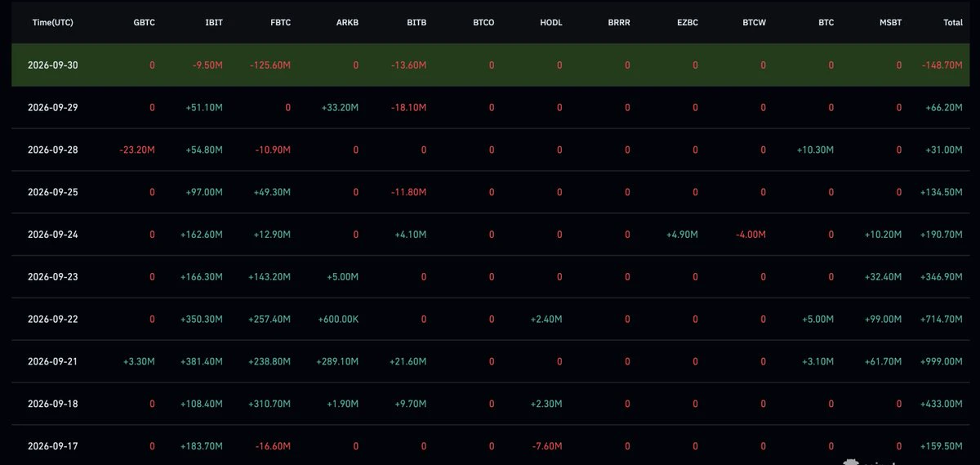Click the +159.50M total value

942,446
